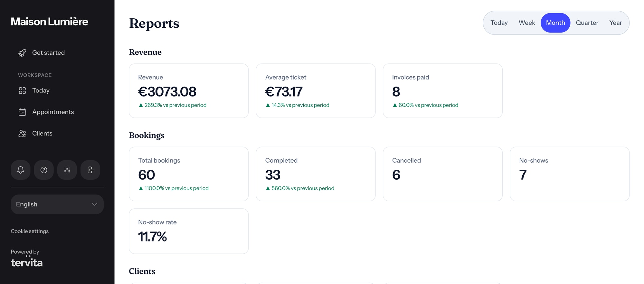Click the Bookings section heading
The width and height of the screenshot is (644, 284).
tap(147, 135)
